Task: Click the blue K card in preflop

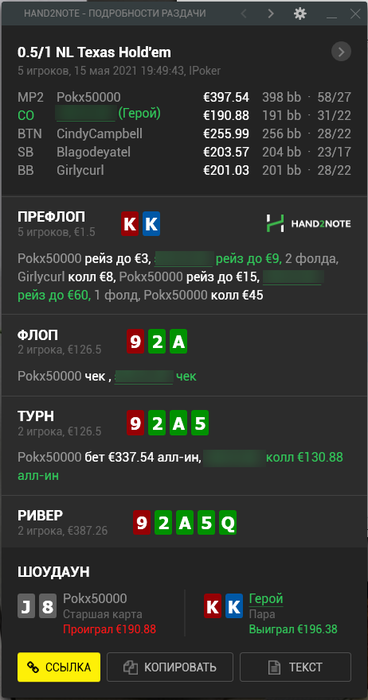Action: (151, 224)
